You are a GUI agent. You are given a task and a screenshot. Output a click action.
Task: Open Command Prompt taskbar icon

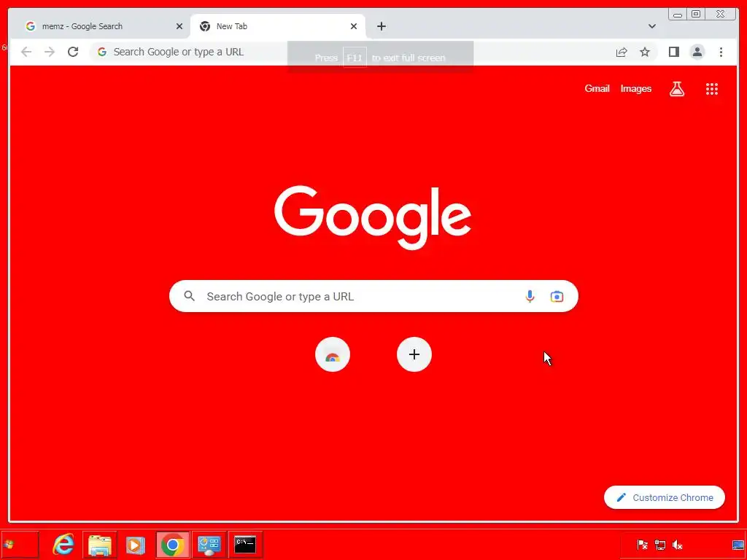tap(245, 544)
